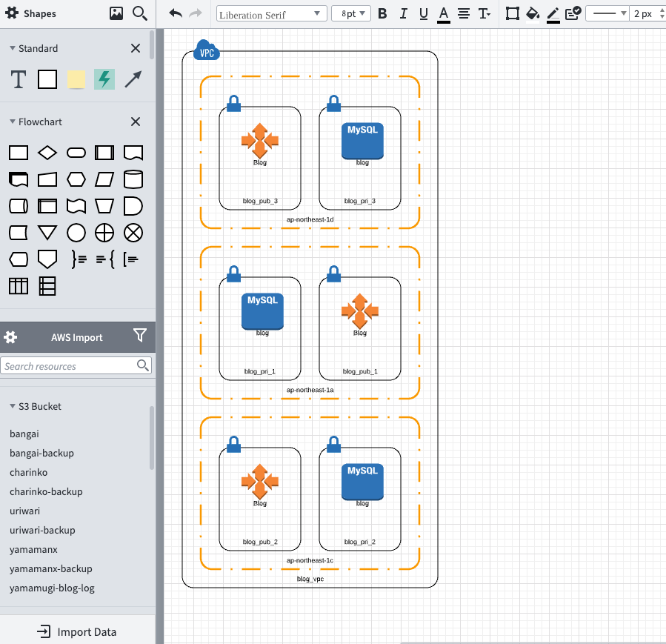Select the flowchart summing junction X circle
The width and height of the screenshot is (666, 644).
click(x=133, y=233)
